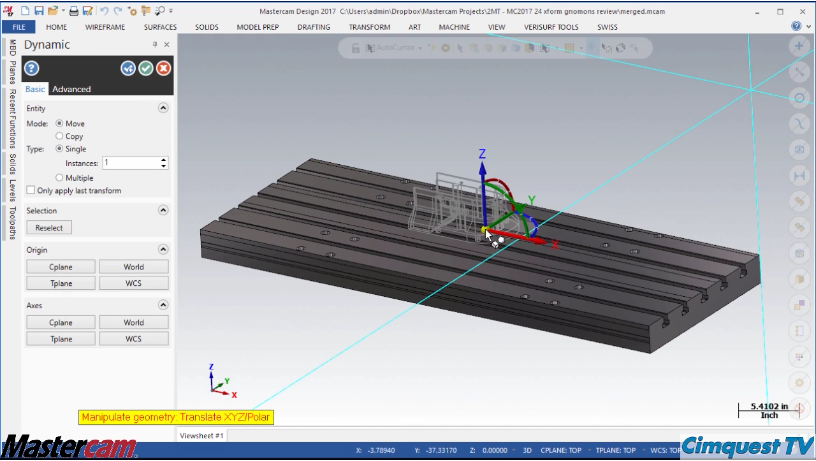Choose Single type

[59, 148]
